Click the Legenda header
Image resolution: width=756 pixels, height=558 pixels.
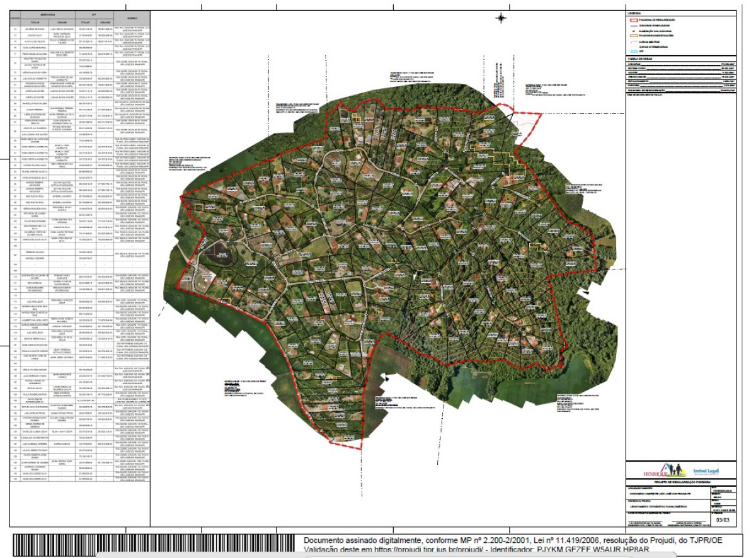[633, 13]
